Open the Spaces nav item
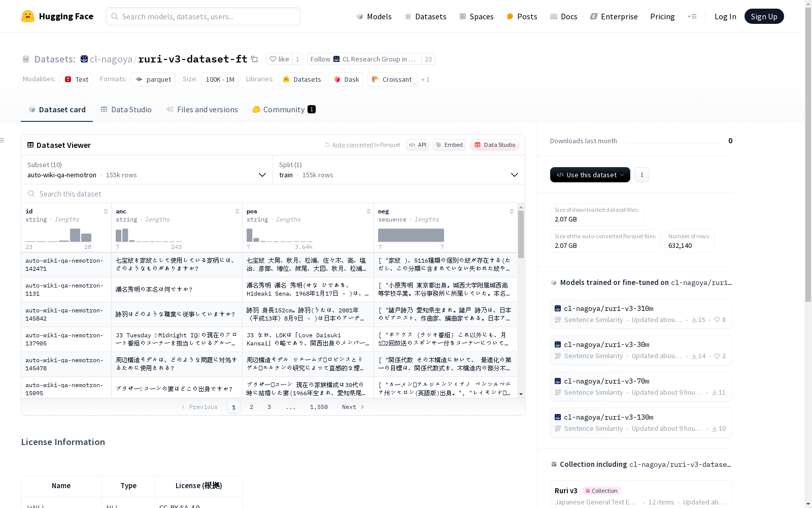 pos(477,16)
